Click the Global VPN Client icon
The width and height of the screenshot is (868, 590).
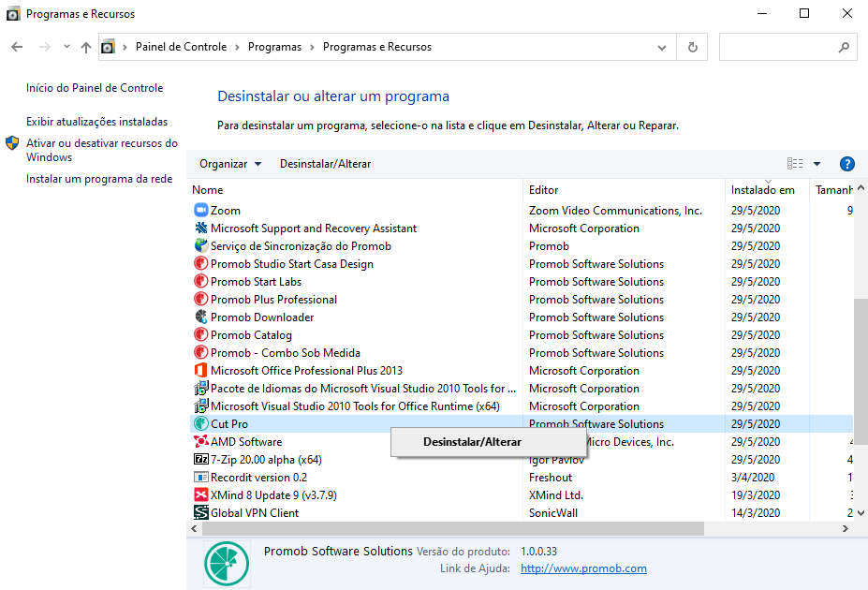[201, 512]
